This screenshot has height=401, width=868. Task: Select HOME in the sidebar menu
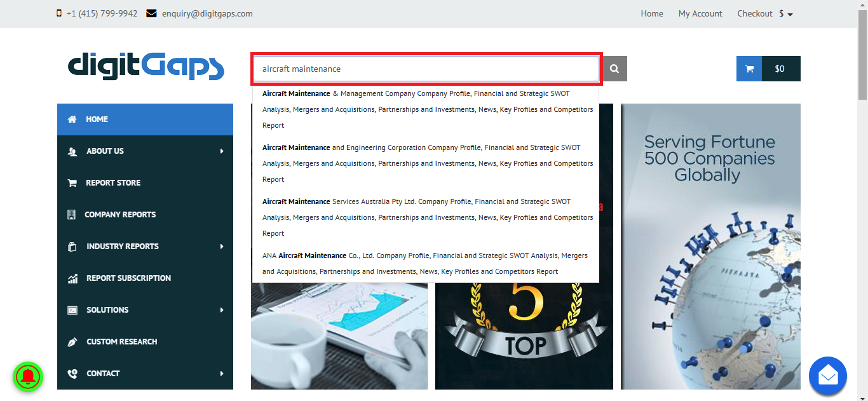145,119
